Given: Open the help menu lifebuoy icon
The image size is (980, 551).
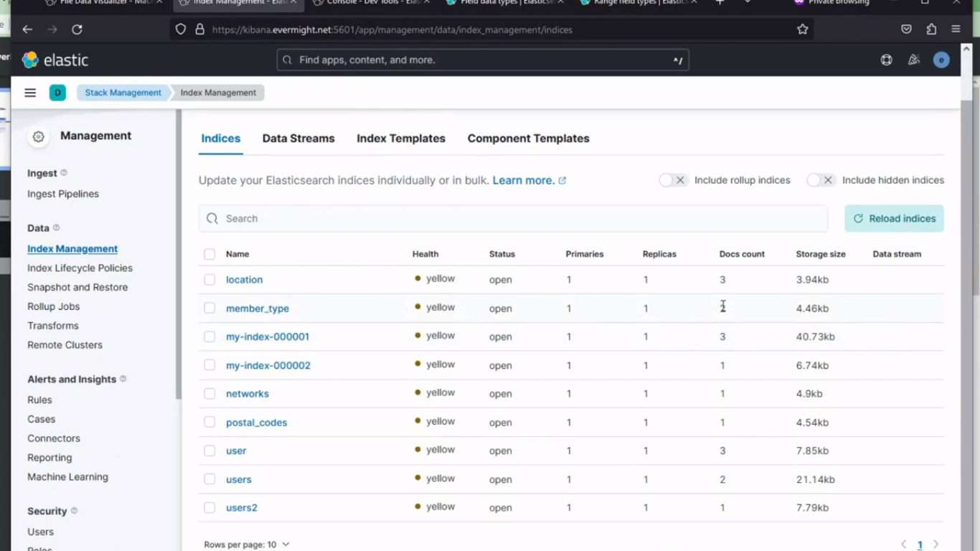Looking at the screenshot, I should click(x=887, y=60).
